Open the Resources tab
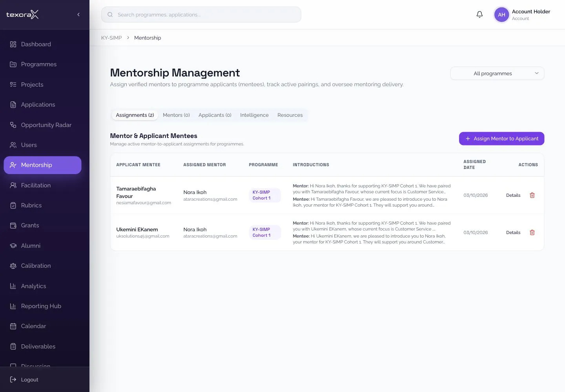The width and height of the screenshot is (565, 392). [290, 115]
